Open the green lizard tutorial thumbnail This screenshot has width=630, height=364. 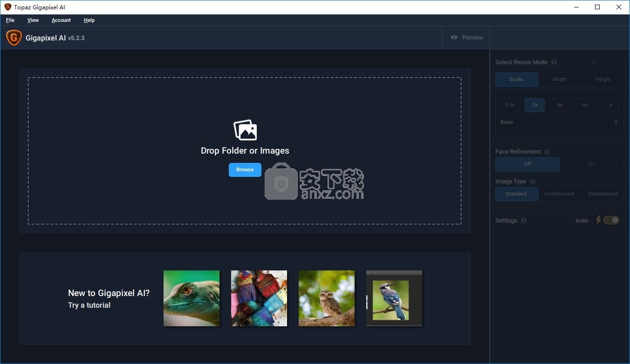(x=192, y=298)
